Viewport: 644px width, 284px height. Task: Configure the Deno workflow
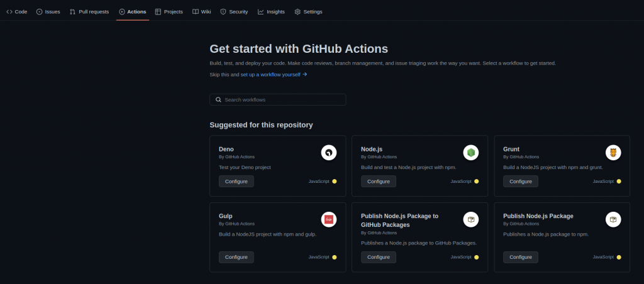coord(236,182)
